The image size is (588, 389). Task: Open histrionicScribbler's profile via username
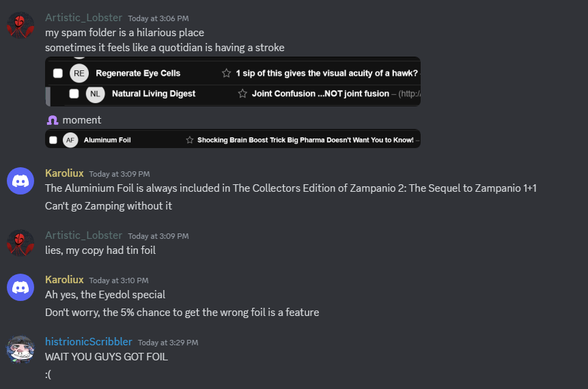(x=89, y=341)
